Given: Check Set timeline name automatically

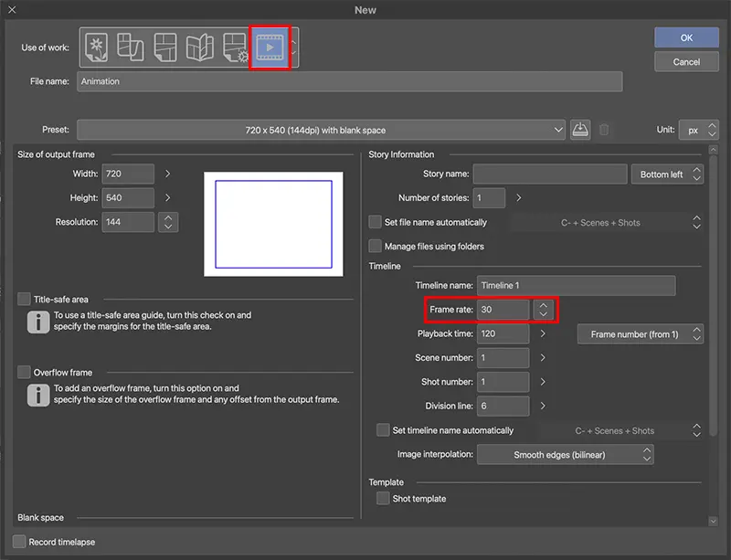Looking at the screenshot, I should 383,430.
